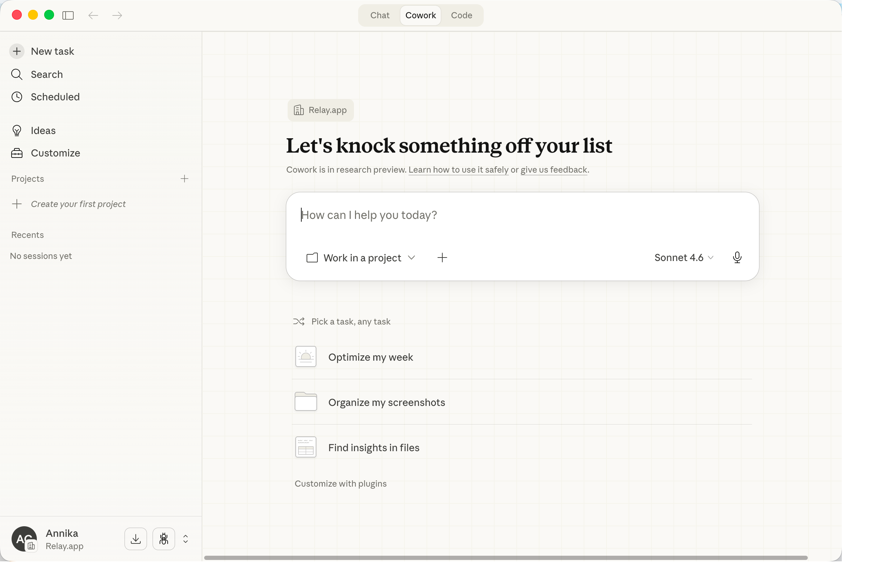
Task: Open the Sonnet 4.6 model selector
Action: 683,258
